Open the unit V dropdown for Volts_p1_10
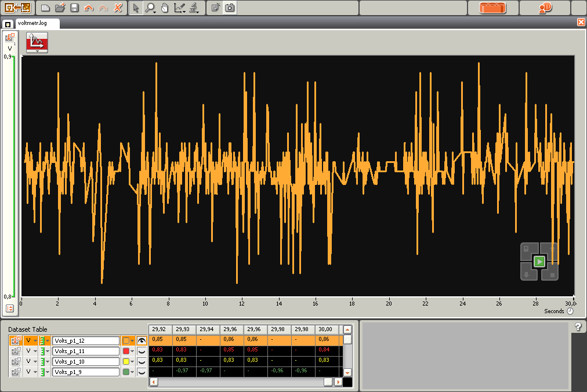Screen dimensions: 587x392 coord(31,361)
